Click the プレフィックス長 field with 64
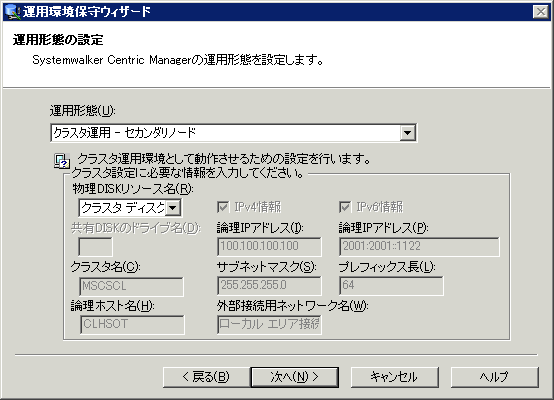 391,285
